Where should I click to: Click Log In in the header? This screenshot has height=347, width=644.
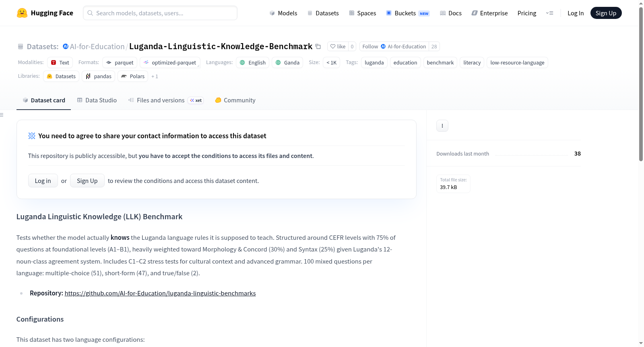(x=576, y=13)
